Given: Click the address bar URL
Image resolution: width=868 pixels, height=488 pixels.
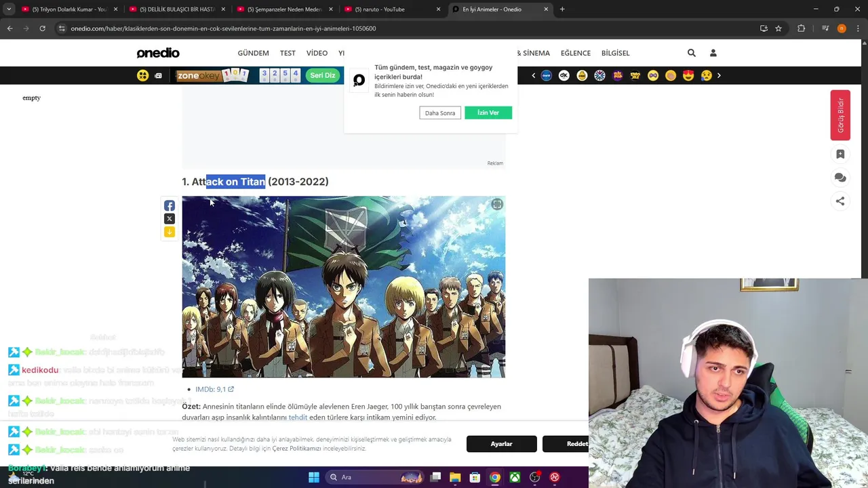Looking at the screenshot, I should 224,28.
